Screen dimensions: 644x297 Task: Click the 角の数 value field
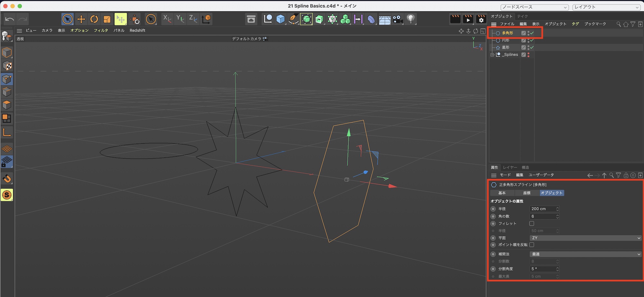click(542, 216)
